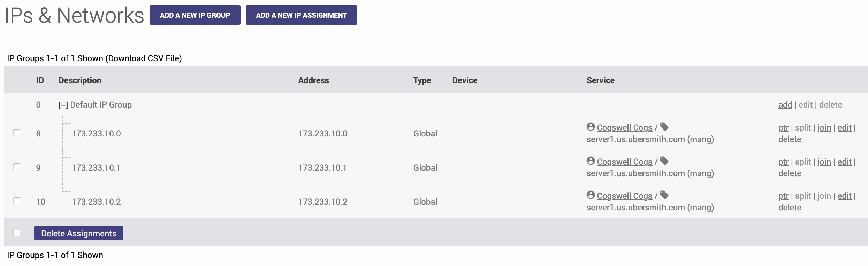Select the Default IP Group row label
Screen dimensions: 868x266
click(x=101, y=105)
